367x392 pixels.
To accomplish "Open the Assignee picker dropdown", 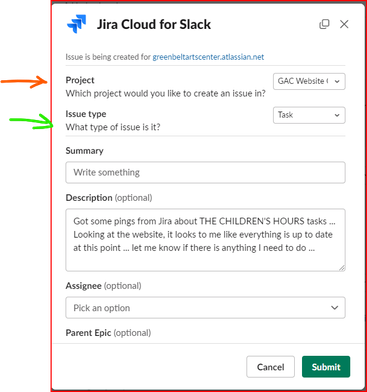I will point(205,308).
